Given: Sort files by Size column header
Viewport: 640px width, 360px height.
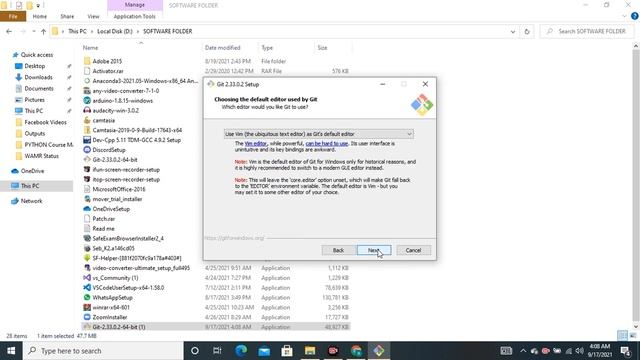Looking at the screenshot, I should pyautogui.click(x=322, y=48).
